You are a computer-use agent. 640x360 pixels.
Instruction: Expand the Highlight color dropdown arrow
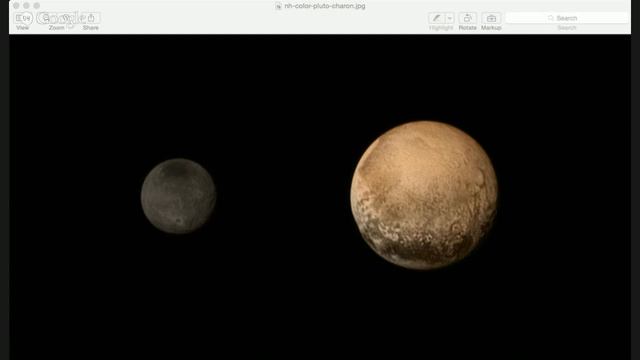(449, 18)
